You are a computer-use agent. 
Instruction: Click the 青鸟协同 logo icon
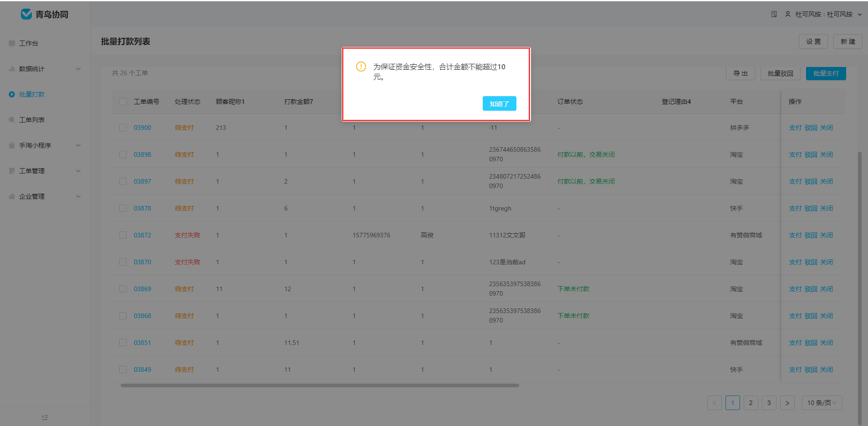tap(26, 14)
